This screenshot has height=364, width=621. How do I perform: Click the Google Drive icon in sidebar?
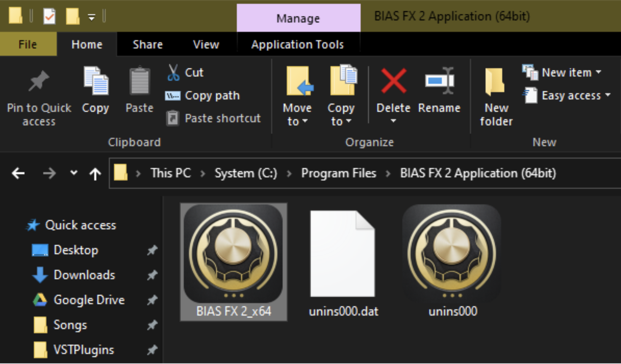(40, 300)
